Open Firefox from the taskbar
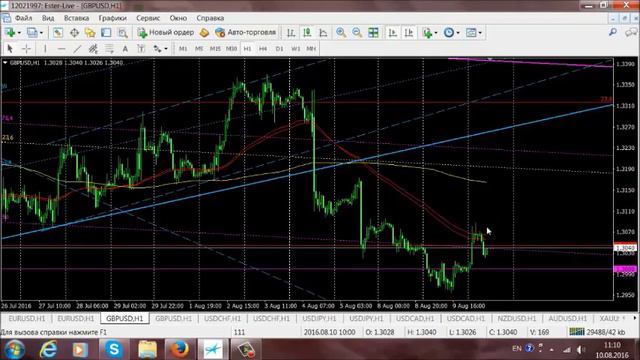 179,349
